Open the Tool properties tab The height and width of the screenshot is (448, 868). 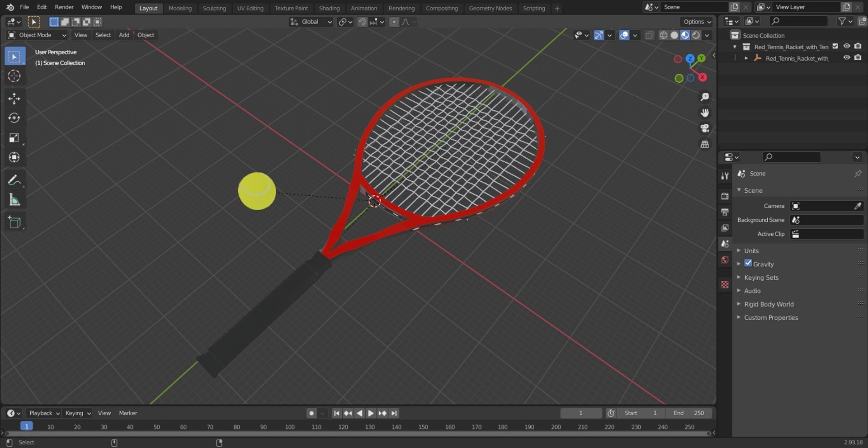pyautogui.click(x=725, y=176)
